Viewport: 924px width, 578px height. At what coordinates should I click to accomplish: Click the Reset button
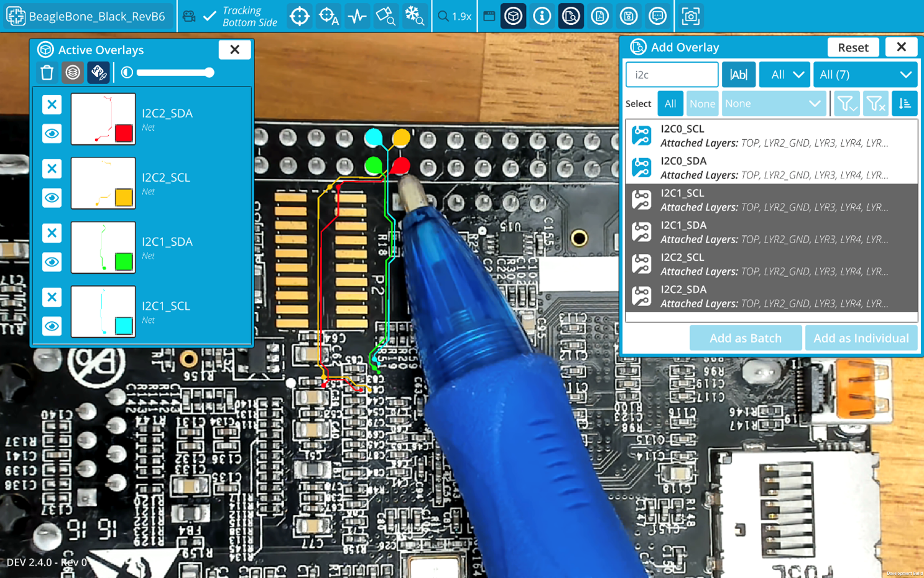tap(852, 47)
